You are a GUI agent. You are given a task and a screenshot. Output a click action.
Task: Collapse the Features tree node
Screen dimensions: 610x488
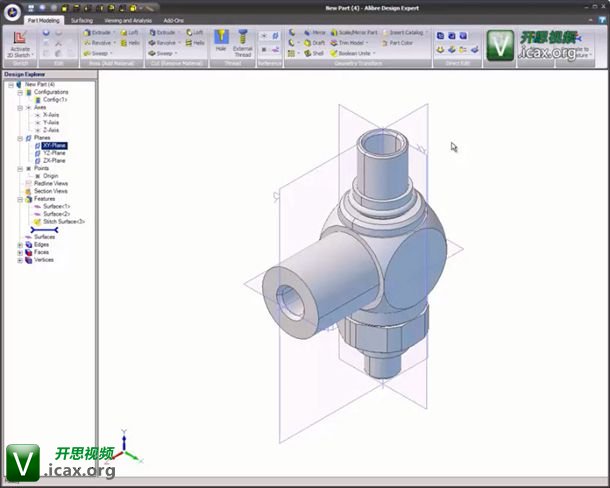(20, 199)
